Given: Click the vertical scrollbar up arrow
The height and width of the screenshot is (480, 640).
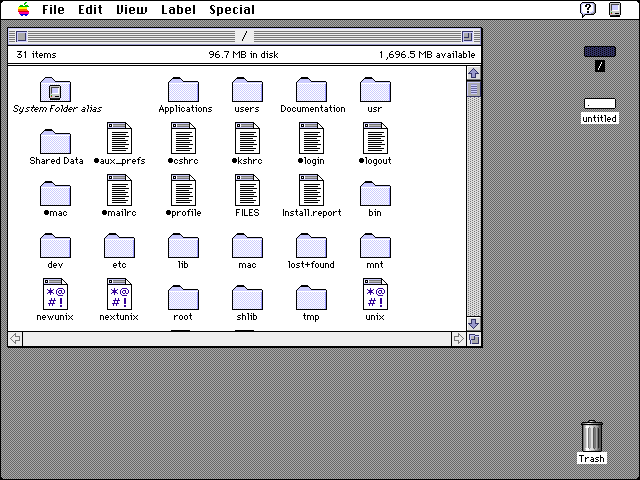Looking at the screenshot, I should pos(474,73).
